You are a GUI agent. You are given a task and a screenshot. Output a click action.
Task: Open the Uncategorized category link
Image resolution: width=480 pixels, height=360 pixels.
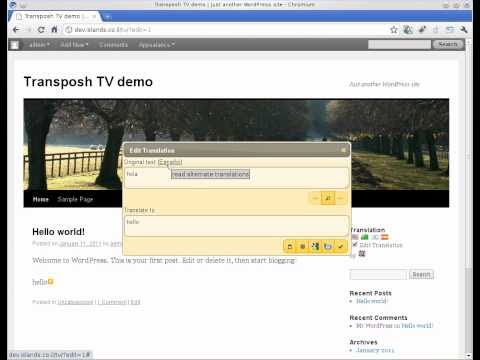[x=75, y=302]
